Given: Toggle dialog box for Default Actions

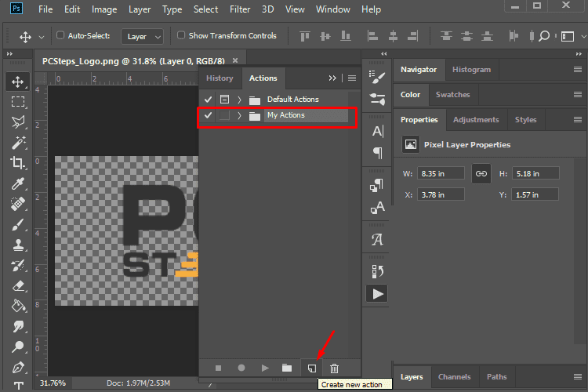Looking at the screenshot, I should tap(224, 100).
